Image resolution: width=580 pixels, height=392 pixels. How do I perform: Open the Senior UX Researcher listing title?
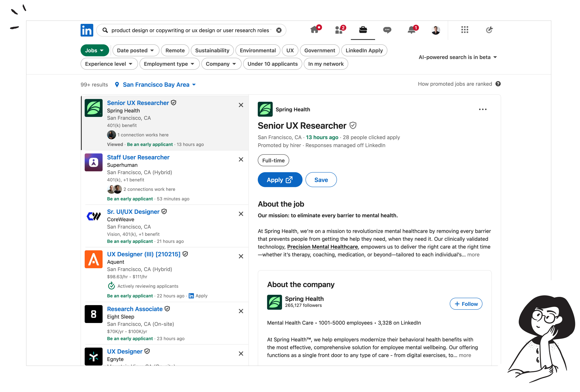138,103
